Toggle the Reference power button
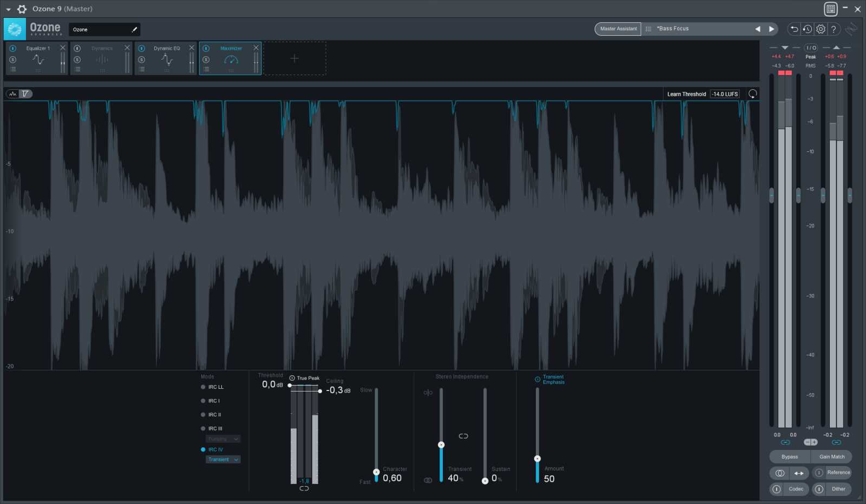Viewport: 866px width, 504px height. point(819,473)
